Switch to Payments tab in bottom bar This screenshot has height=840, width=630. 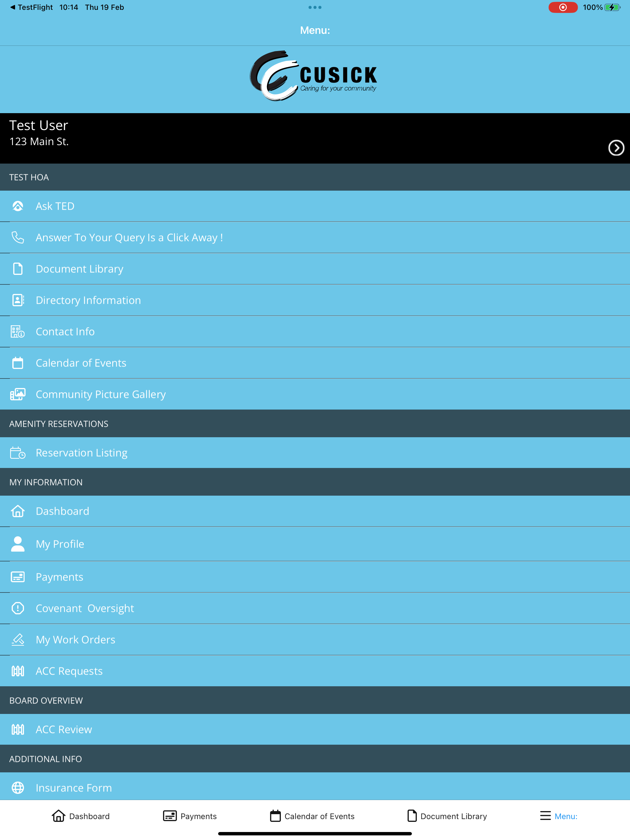pos(189,816)
